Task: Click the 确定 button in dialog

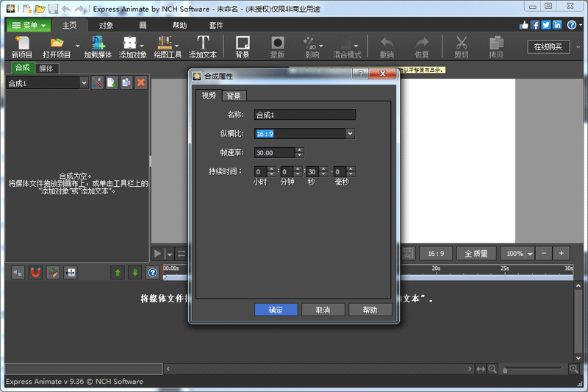Action: coord(276,310)
